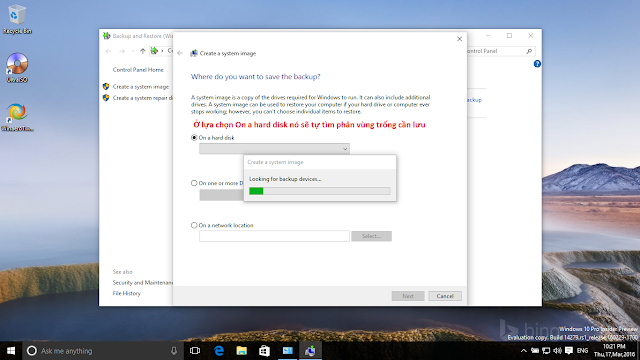Open the Store from taskbar
The height and width of the screenshot is (360, 640).
click(x=264, y=351)
